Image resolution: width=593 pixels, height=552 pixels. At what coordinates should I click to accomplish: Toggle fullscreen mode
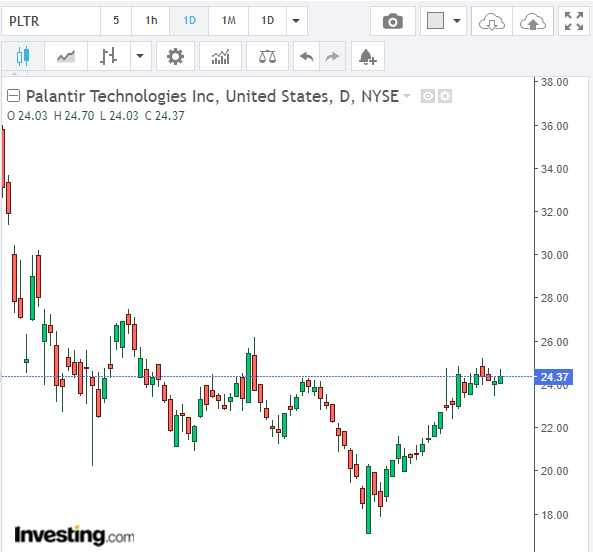point(574,21)
